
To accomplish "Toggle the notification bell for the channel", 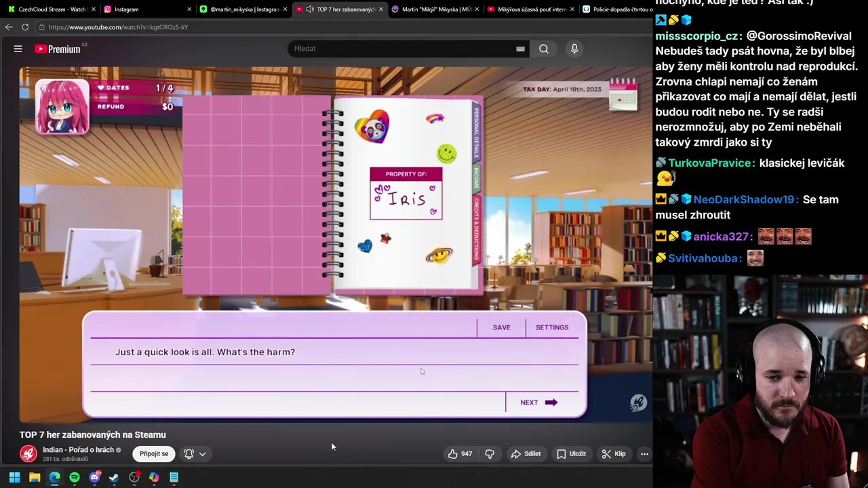I will tap(189, 453).
